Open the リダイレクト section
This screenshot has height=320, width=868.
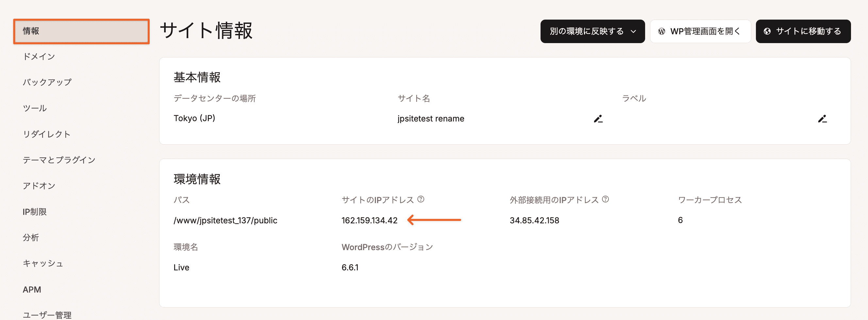[x=46, y=134]
